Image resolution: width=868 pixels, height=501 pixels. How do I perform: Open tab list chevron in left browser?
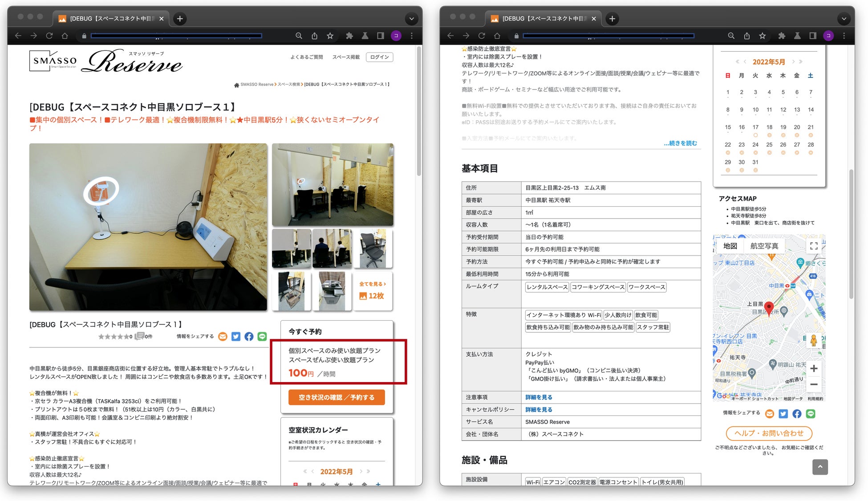pyautogui.click(x=411, y=19)
